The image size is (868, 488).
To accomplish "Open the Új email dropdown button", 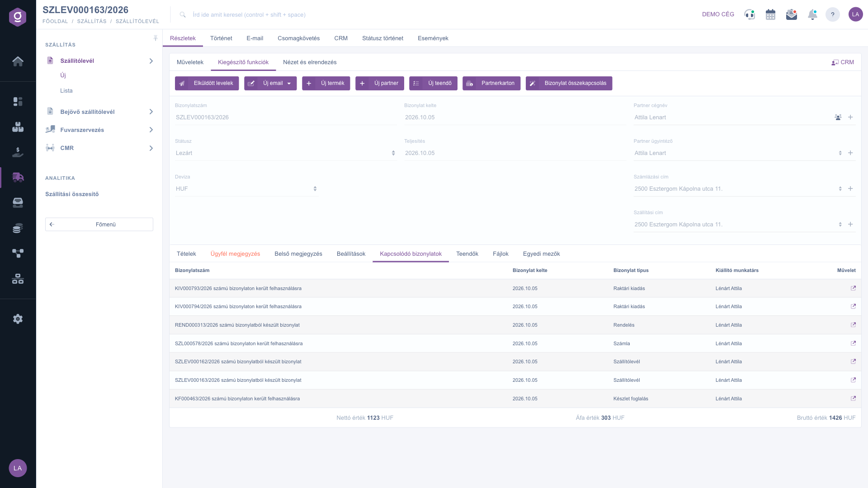I will coord(270,83).
